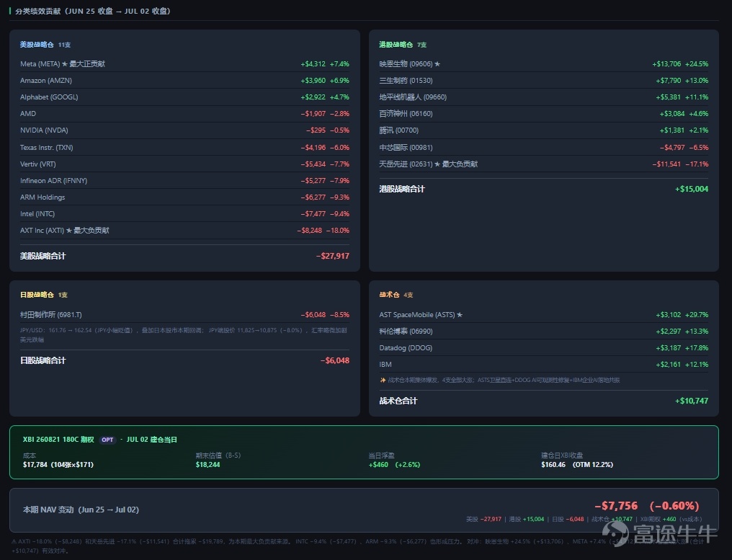Viewport: 732px width, 560px height.
Task: Select the 美股战略仓 section header
Action: 37,45
